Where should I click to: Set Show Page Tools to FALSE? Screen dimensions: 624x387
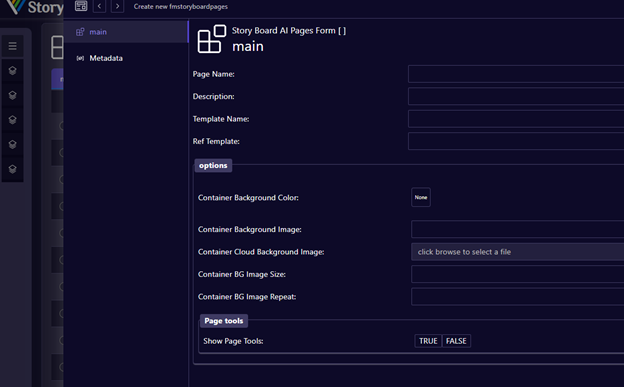(456, 341)
